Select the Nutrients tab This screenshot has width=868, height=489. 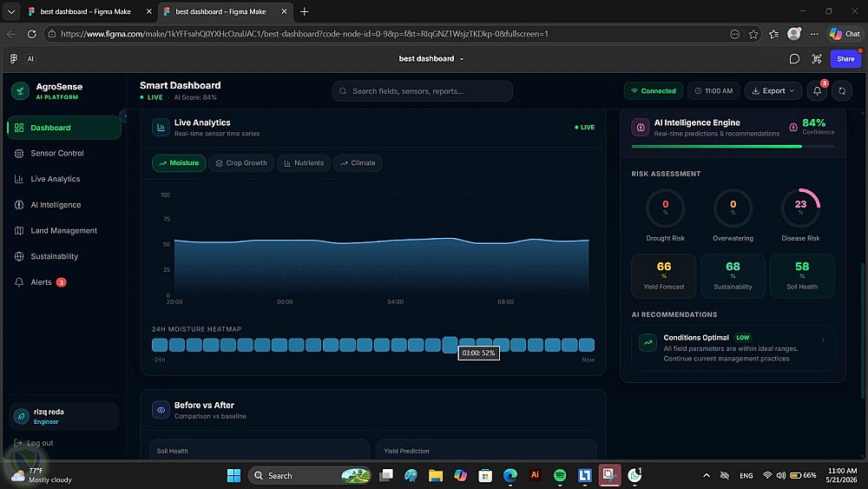pos(304,162)
